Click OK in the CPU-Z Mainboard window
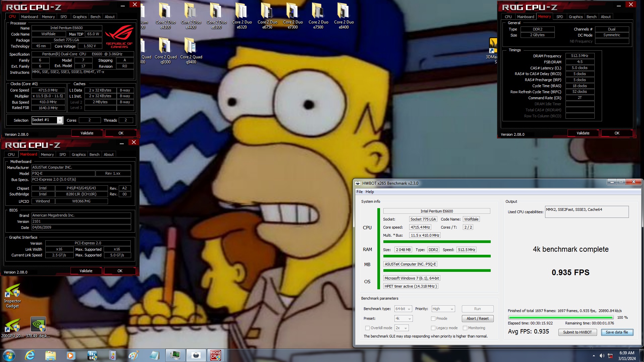The image size is (644, 362). tap(120, 271)
